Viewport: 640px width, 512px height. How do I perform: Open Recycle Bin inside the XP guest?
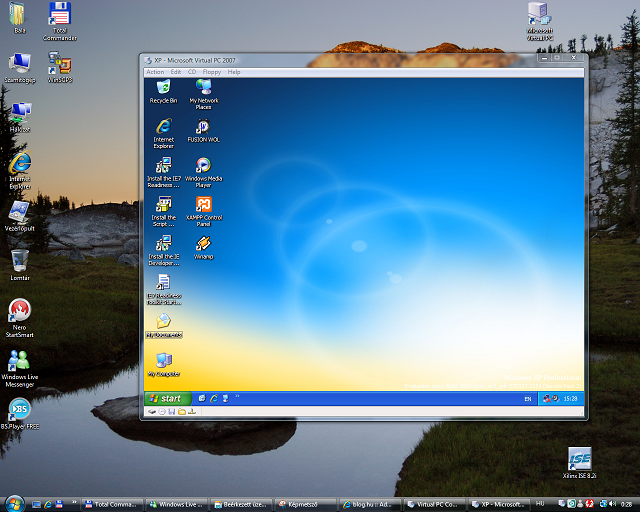coord(163,89)
